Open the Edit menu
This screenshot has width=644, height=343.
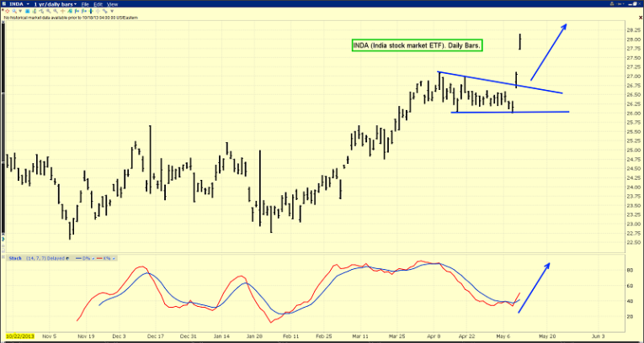98,4
